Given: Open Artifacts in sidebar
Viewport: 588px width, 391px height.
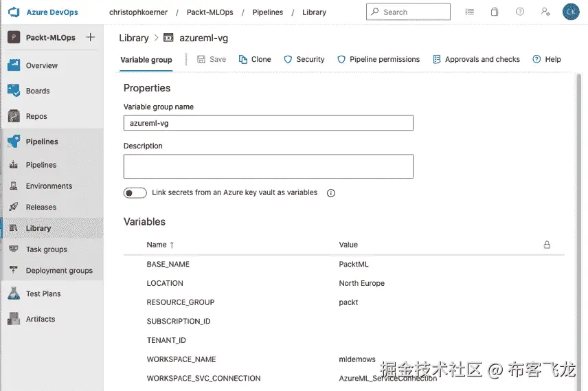Looking at the screenshot, I should [x=41, y=319].
